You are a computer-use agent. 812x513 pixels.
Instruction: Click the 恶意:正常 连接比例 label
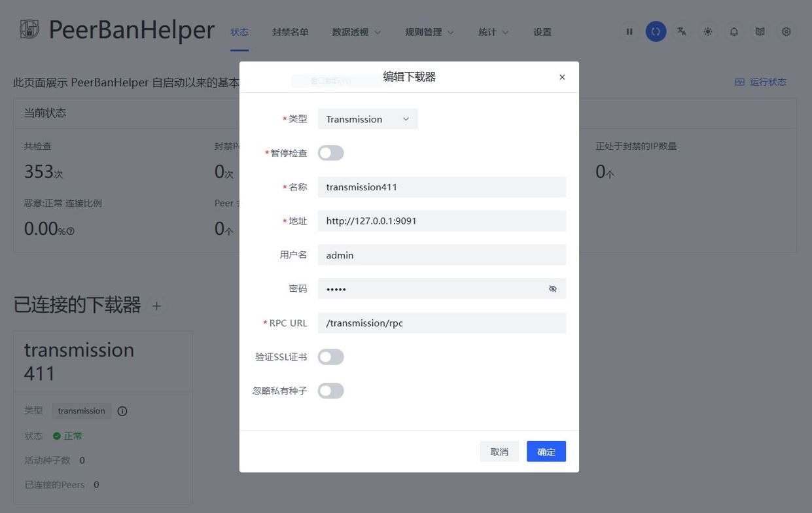click(63, 203)
